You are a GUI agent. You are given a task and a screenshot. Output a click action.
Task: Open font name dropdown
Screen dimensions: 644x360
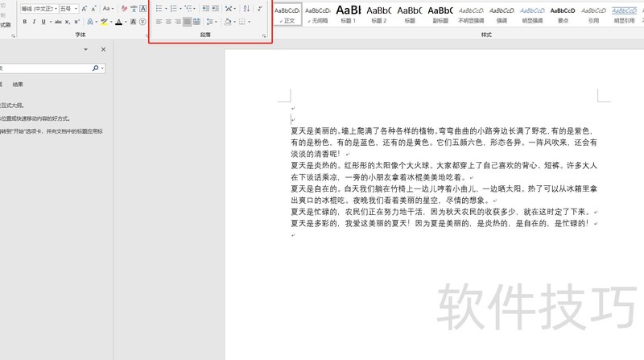click(56, 9)
